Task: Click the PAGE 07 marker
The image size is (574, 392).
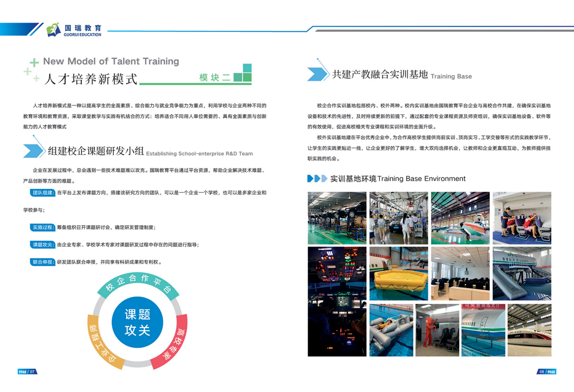Action: tap(27, 371)
